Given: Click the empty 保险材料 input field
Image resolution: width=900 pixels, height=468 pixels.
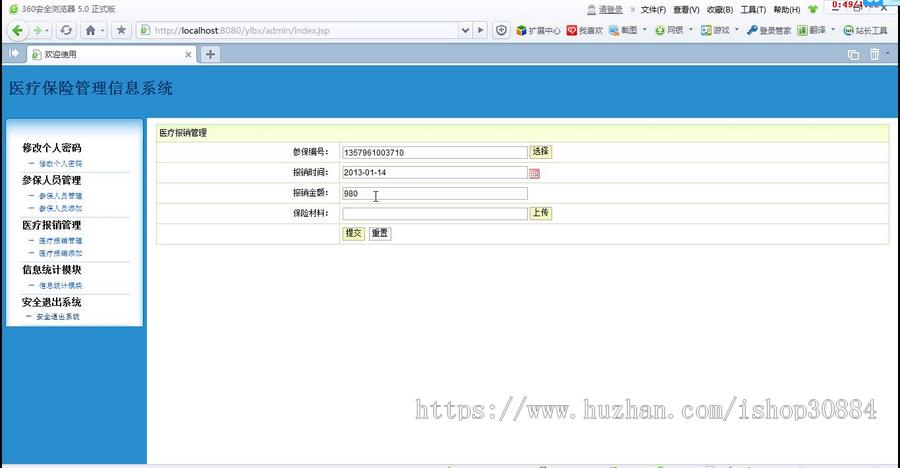Looking at the screenshot, I should [435, 214].
